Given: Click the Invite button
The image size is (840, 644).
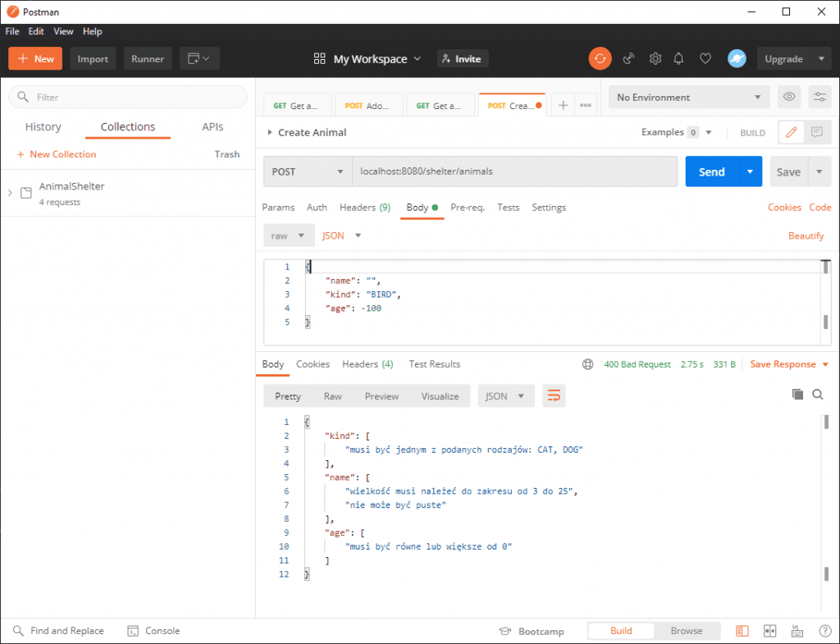Looking at the screenshot, I should (x=463, y=59).
